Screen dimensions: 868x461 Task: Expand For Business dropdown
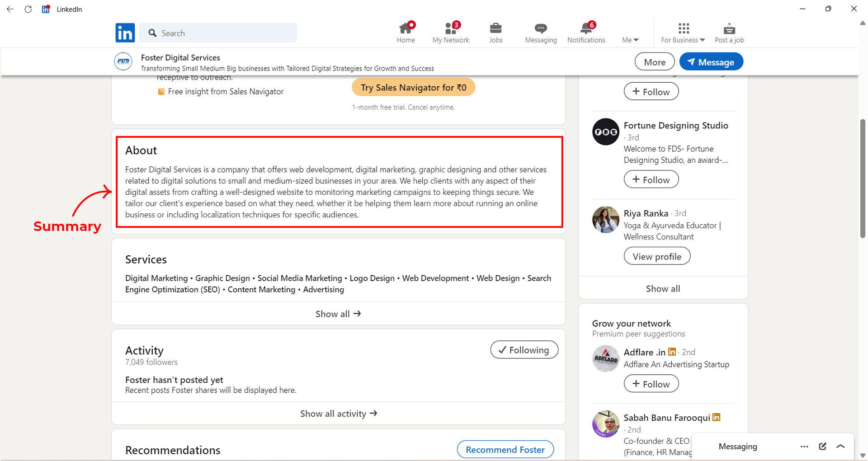(683, 40)
